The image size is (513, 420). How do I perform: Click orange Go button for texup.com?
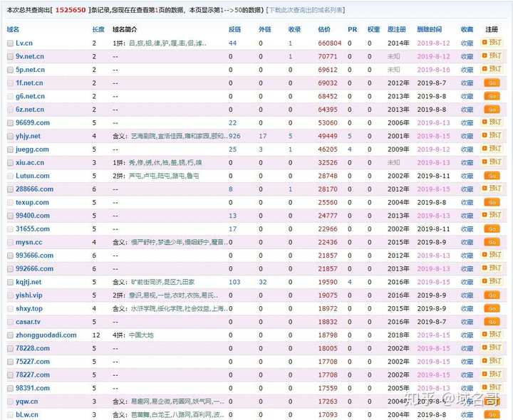click(492, 203)
